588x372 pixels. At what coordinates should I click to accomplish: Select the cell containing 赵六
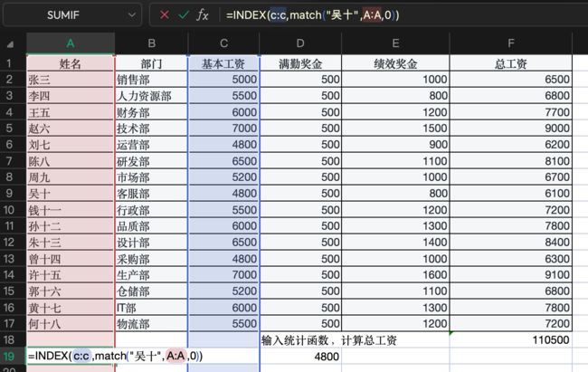point(71,129)
